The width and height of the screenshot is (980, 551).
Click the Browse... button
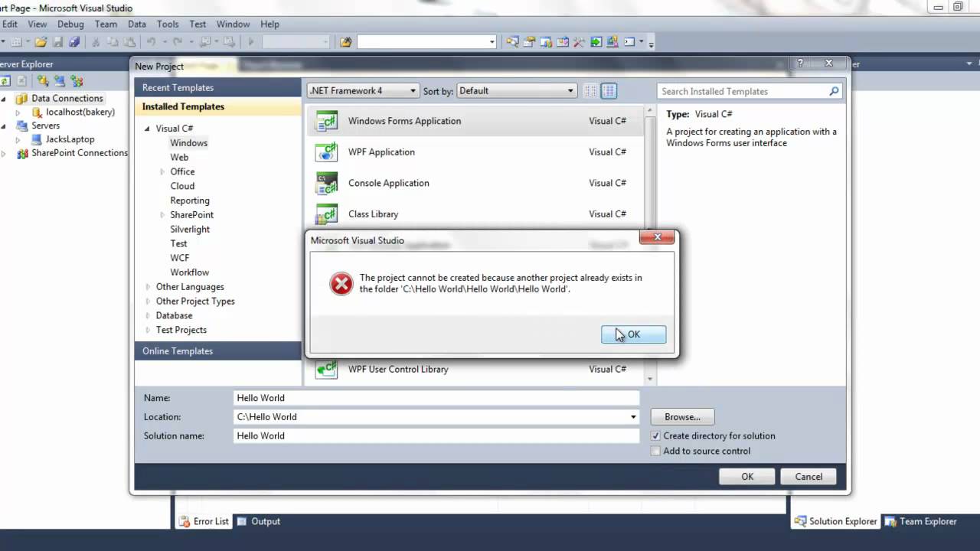[682, 417]
